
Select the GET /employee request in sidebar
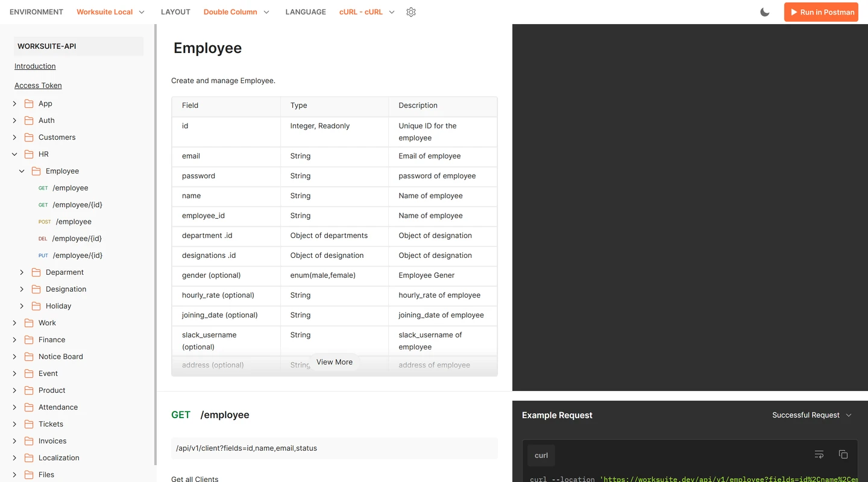63,188
